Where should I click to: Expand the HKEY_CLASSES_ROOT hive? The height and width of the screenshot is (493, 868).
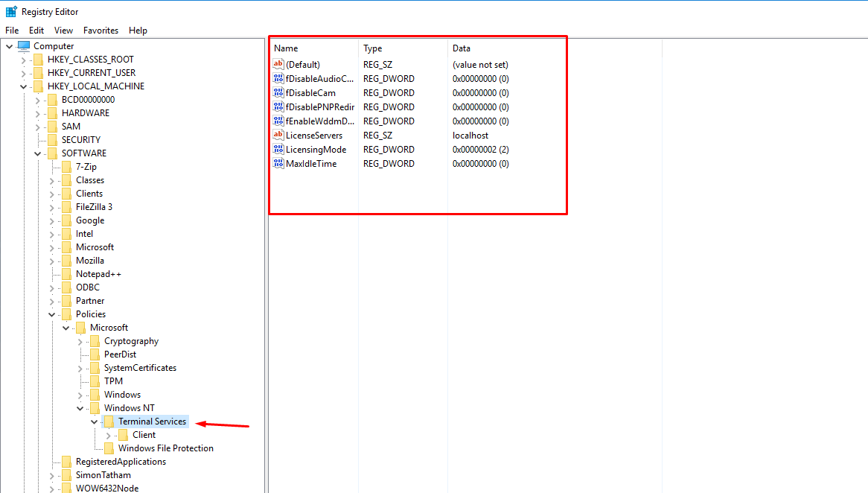click(23, 60)
